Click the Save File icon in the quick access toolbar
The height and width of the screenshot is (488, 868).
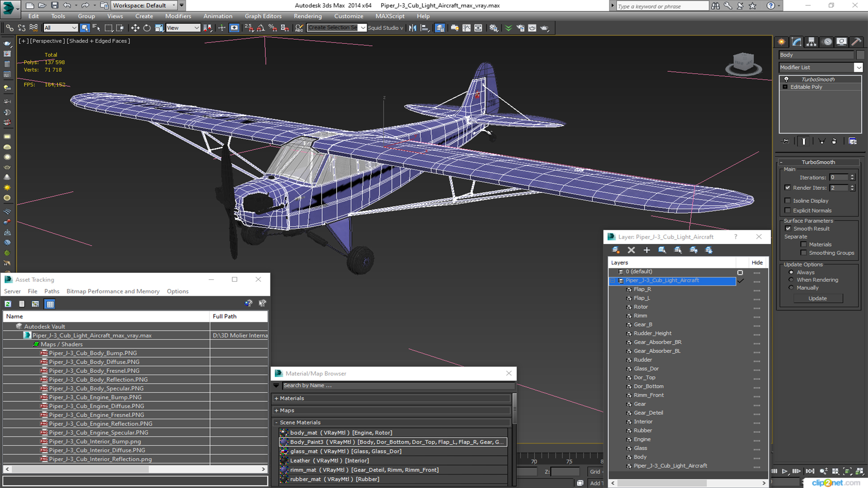click(x=54, y=5)
